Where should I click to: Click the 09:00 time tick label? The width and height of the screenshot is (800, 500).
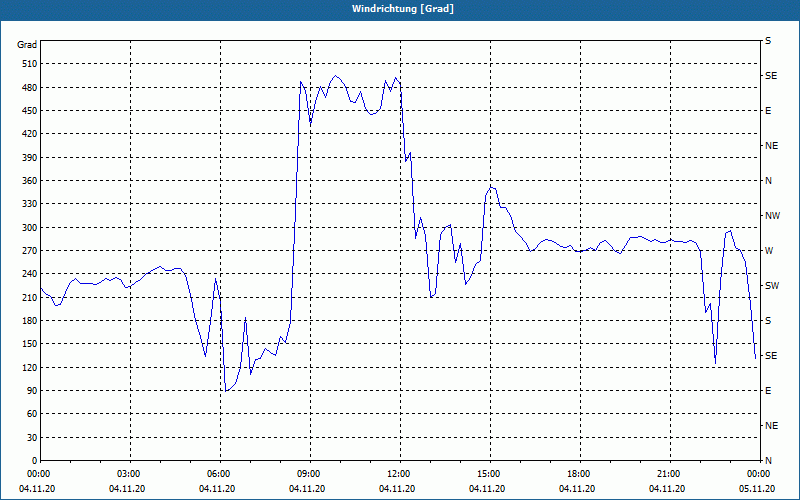(x=310, y=474)
